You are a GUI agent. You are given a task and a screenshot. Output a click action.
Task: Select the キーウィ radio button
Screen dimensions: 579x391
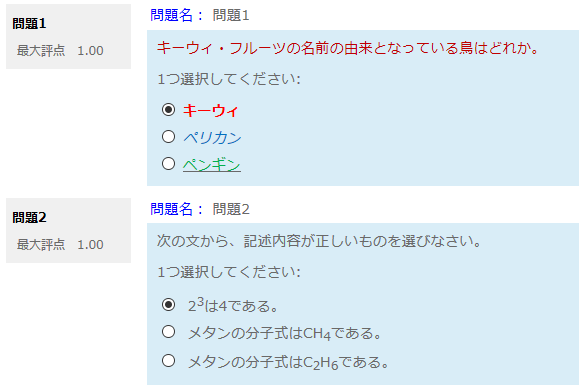pos(168,110)
